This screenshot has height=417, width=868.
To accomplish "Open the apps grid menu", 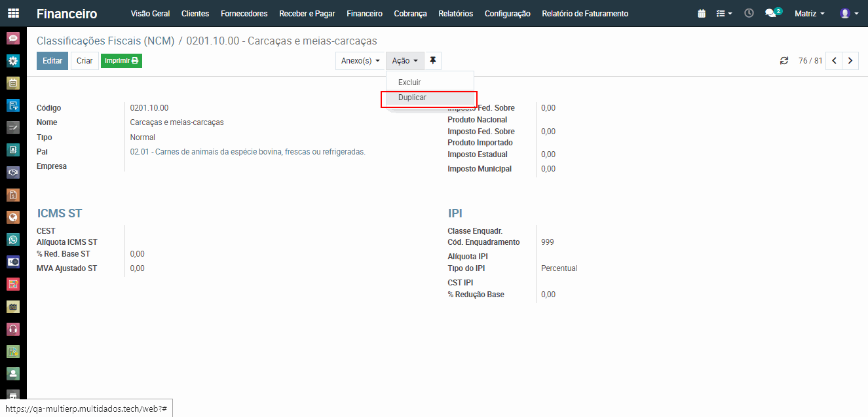I will click(13, 13).
